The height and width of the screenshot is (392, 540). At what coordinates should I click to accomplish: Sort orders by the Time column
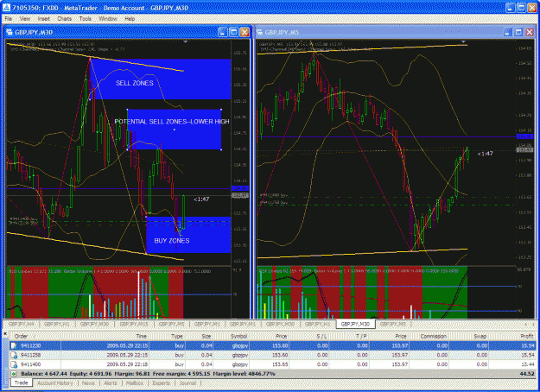[105, 336]
